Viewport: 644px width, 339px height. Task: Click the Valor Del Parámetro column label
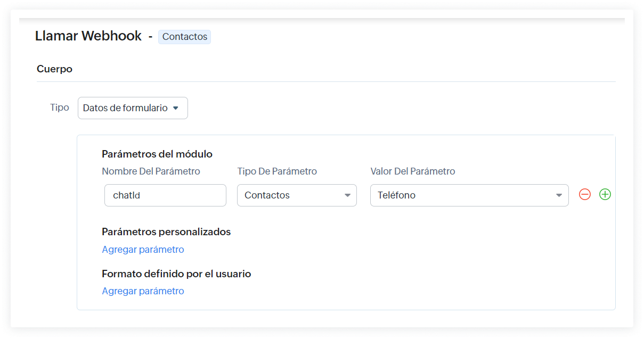tap(413, 171)
